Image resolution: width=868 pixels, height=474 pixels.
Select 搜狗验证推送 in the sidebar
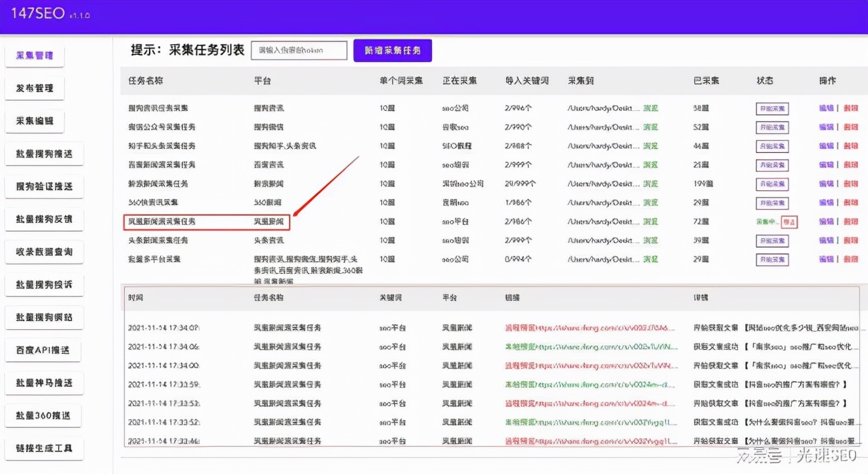44,186
